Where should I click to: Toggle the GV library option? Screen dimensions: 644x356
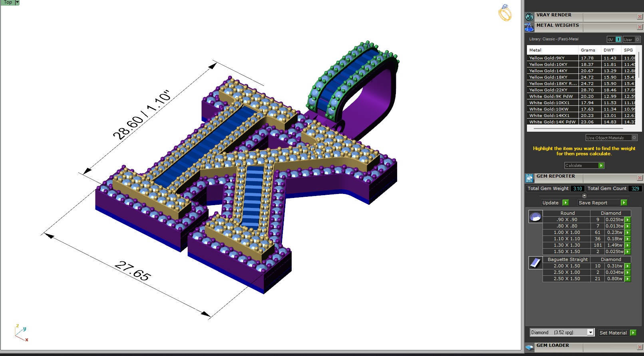coord(614,40)
